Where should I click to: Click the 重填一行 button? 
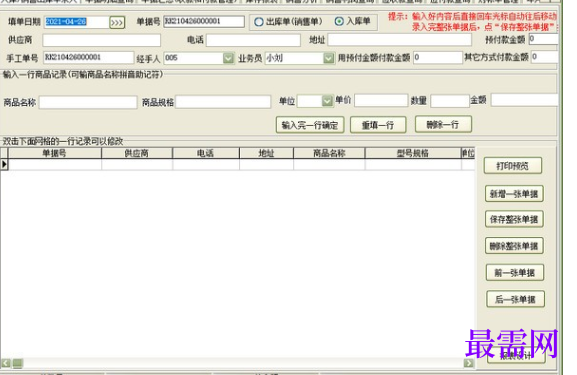378,125
